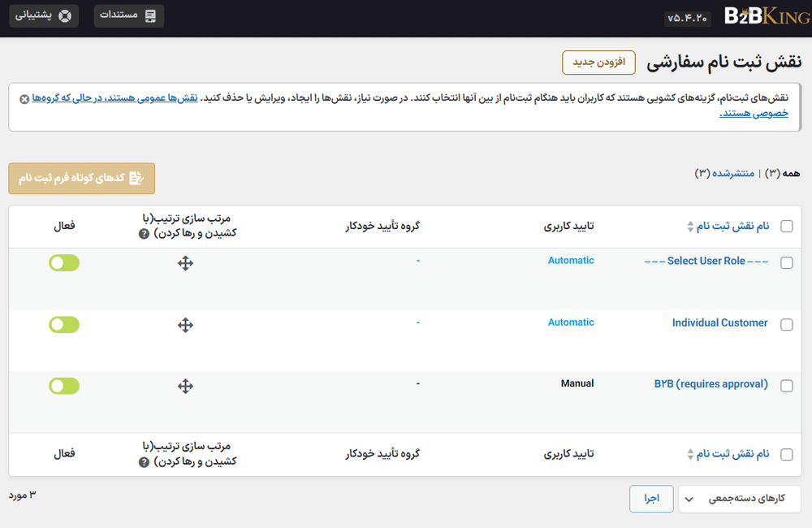Image resolution: width=812 pixels, height=528 pixels.
Task: Select all rows with header checkbox
Action: coord(786,227)
